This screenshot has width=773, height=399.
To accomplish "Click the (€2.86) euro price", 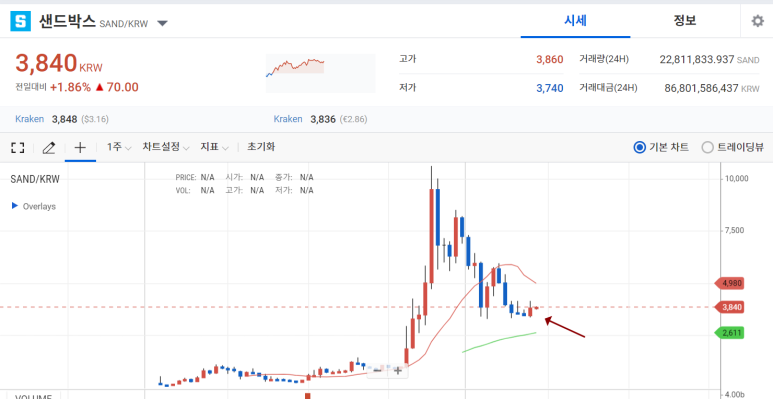I will (x=353, y=119).
